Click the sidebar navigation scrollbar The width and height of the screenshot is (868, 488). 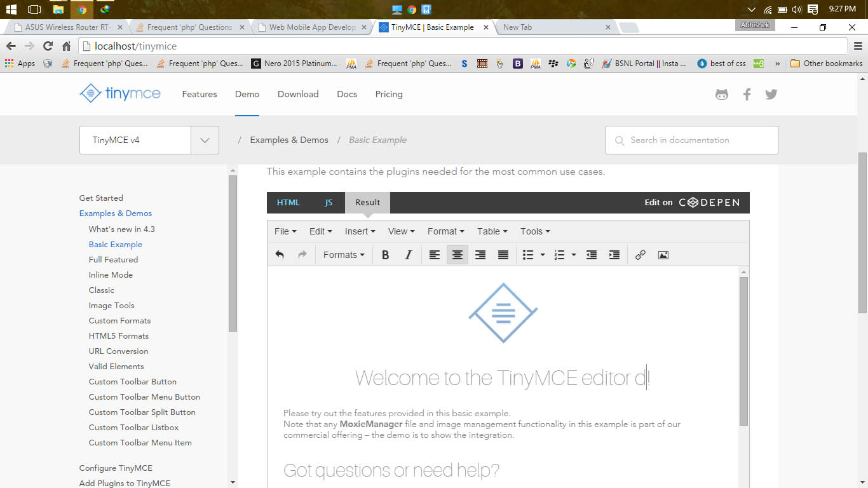[x=233, y=254]
